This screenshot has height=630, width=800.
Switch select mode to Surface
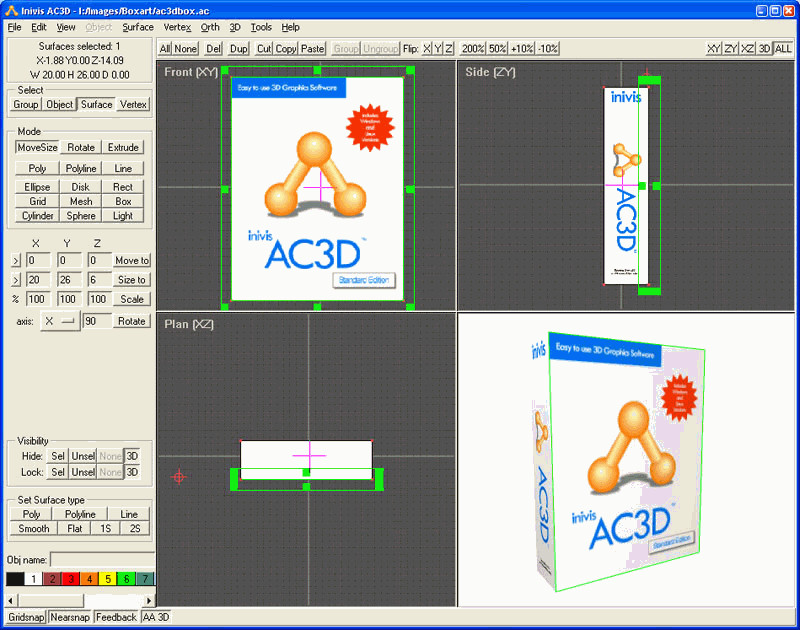click(96, 105)
